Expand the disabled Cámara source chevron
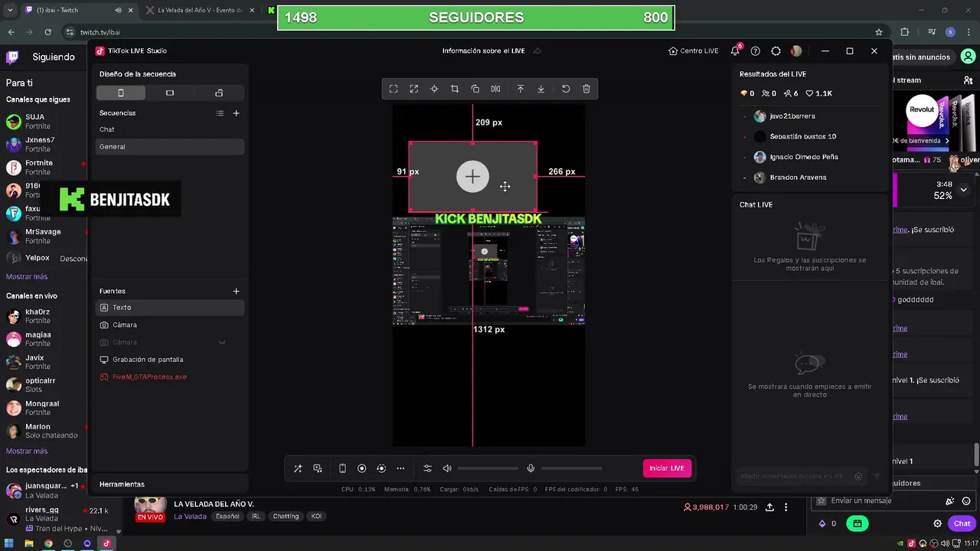Screen dimensions: 980x551 [222, 342]
